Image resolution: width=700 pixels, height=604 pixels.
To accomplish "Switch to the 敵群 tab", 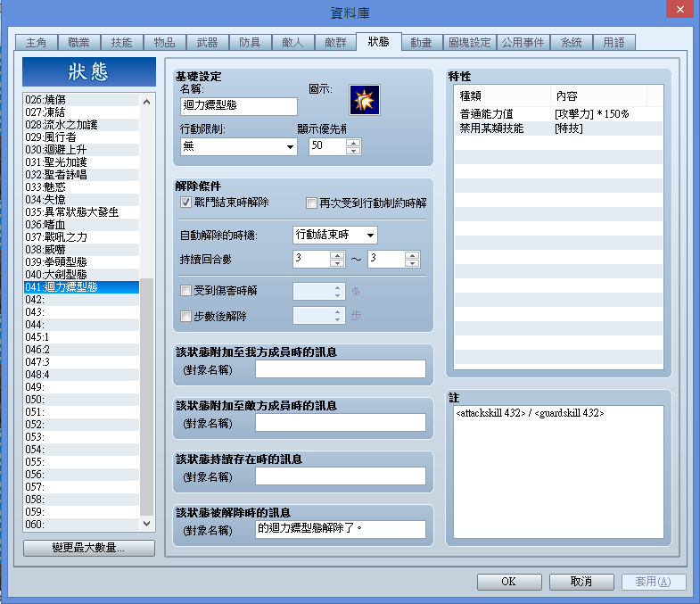I will coord(335,43).
